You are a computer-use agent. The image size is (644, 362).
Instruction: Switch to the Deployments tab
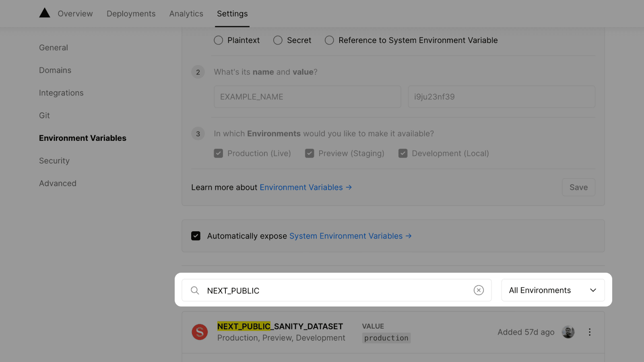click(131, 14)
